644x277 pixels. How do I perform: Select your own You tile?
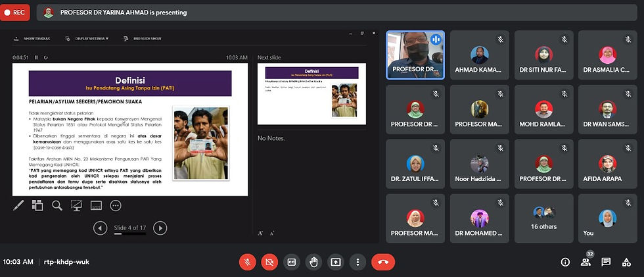(x=608, y=218)
